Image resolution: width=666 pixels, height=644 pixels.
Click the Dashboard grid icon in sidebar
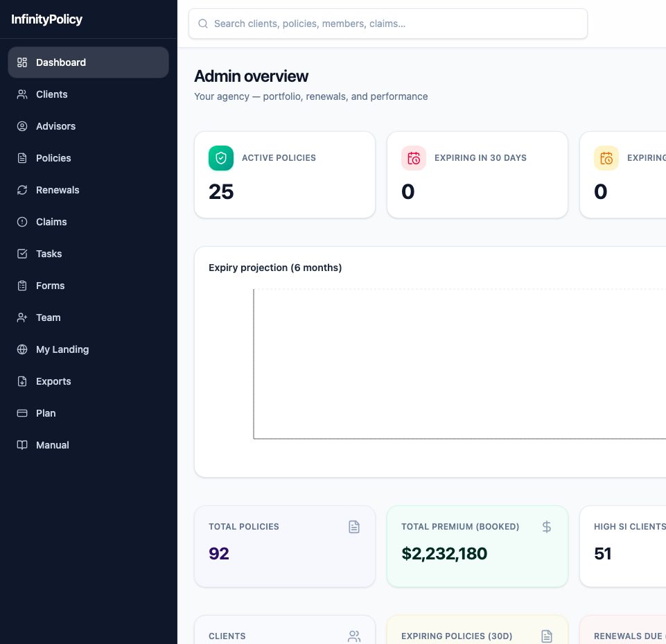click(x=22, y=62)
